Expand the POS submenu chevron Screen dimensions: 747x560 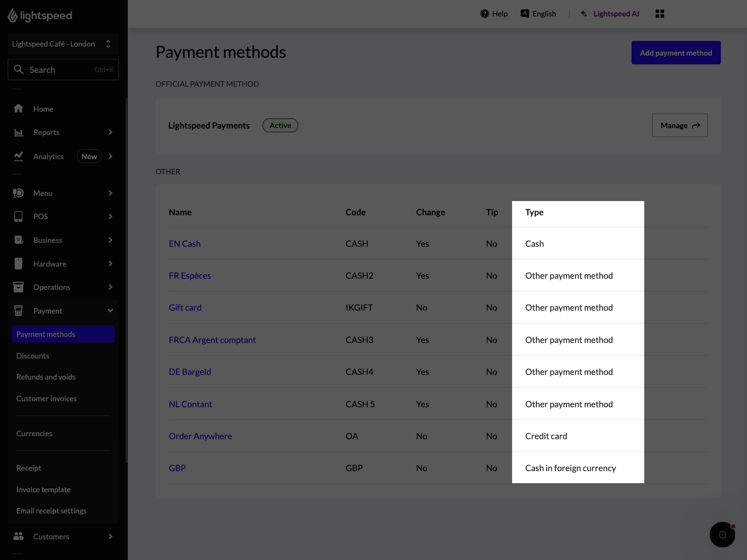(x=110, y=216)
